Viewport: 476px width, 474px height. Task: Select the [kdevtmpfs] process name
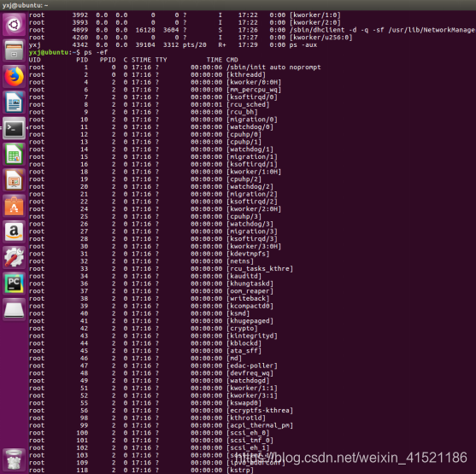248,254
